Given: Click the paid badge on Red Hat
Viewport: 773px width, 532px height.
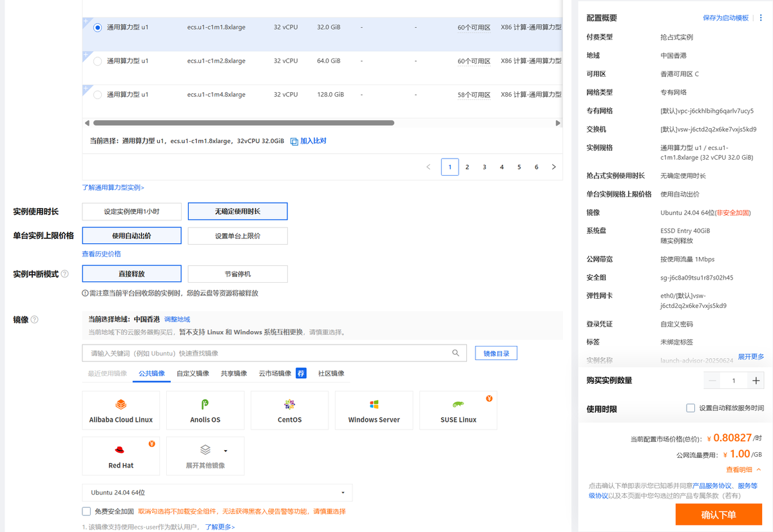Looking at the screenshot, I should (x=151, y=444).
